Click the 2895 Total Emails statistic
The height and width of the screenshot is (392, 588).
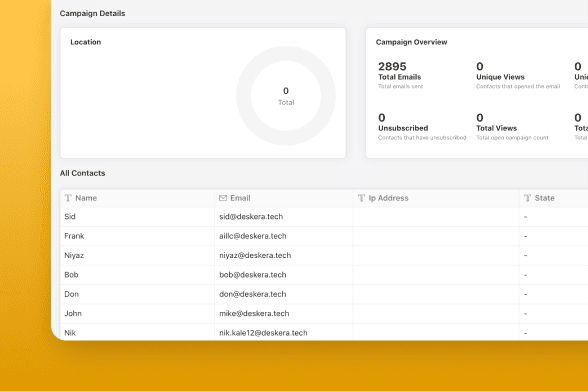[400, 75]
